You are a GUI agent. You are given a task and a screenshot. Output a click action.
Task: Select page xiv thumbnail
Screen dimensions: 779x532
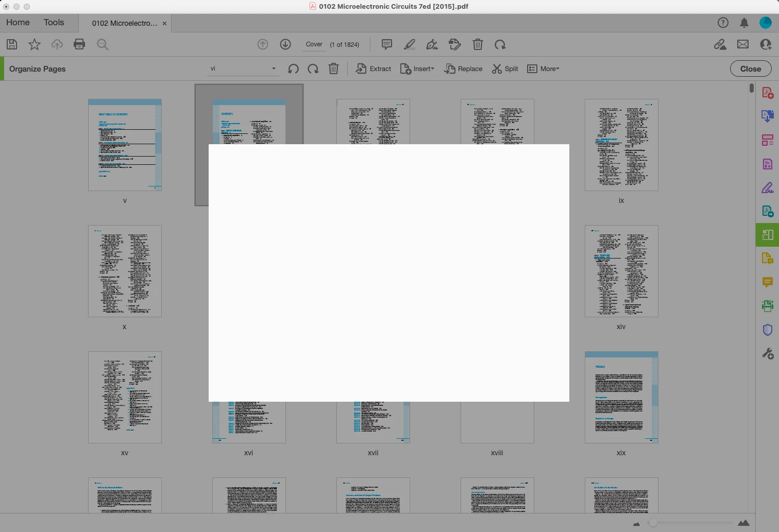click(621, 271)
